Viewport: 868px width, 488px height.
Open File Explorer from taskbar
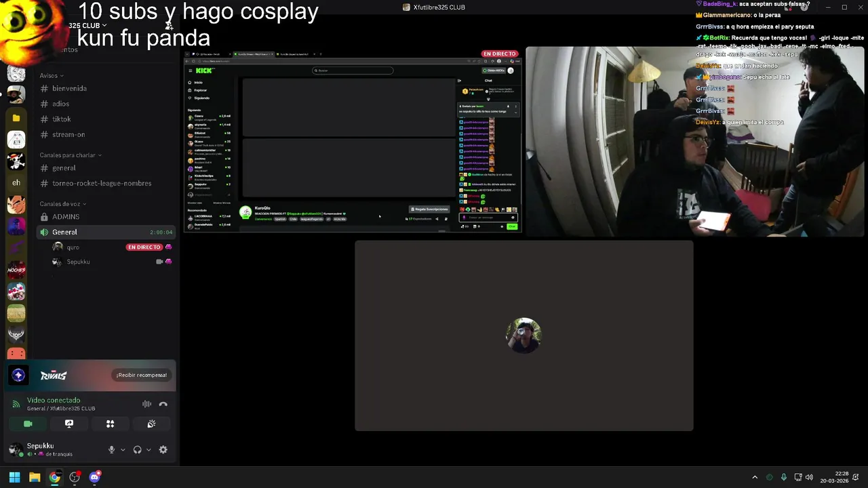(x=35, y=477)
